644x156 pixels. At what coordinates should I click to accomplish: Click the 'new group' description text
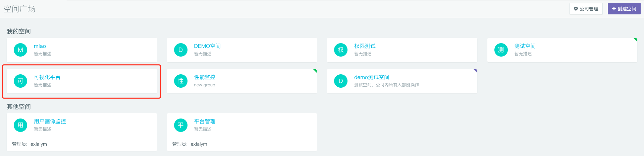pyautogui.click(x=205, y=85)
